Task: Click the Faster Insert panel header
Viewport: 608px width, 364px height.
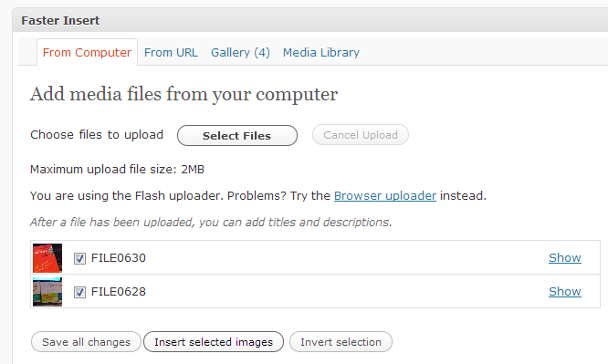Action: [x=310, y=20]
